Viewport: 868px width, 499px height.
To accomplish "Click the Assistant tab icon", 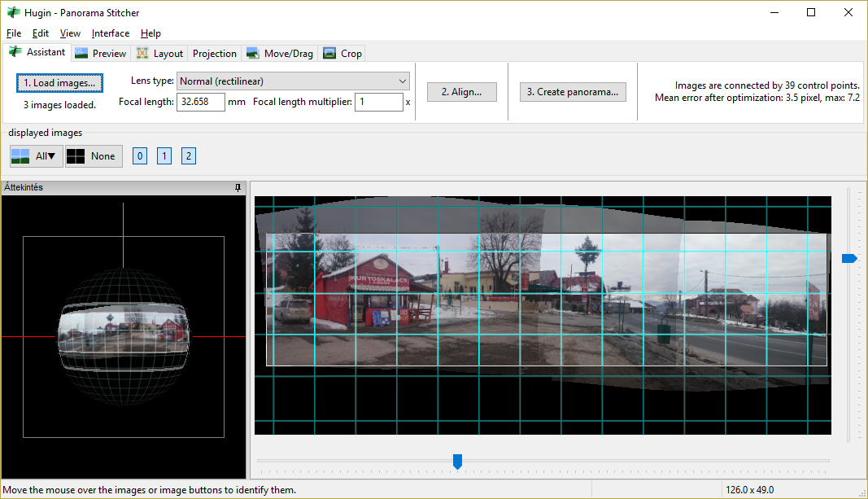I will [15, 52].
